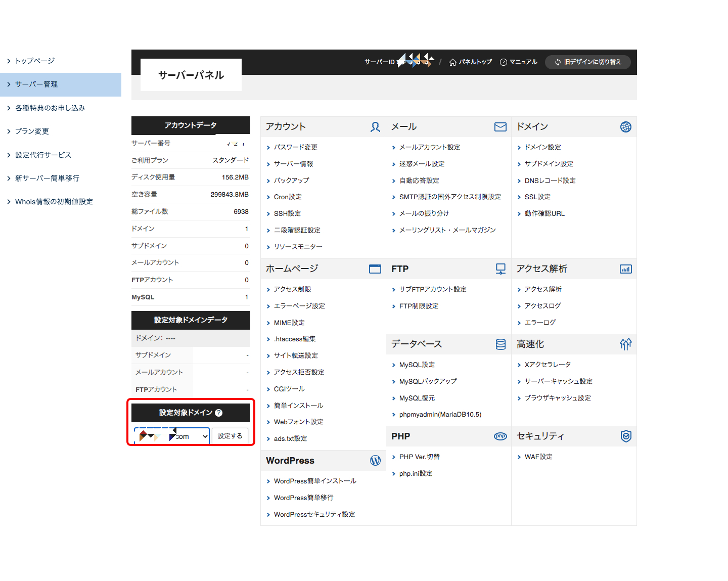Viewport: 728px width, 581px height.
Task: Go to トップページ in sidebar
Action: 35,61
